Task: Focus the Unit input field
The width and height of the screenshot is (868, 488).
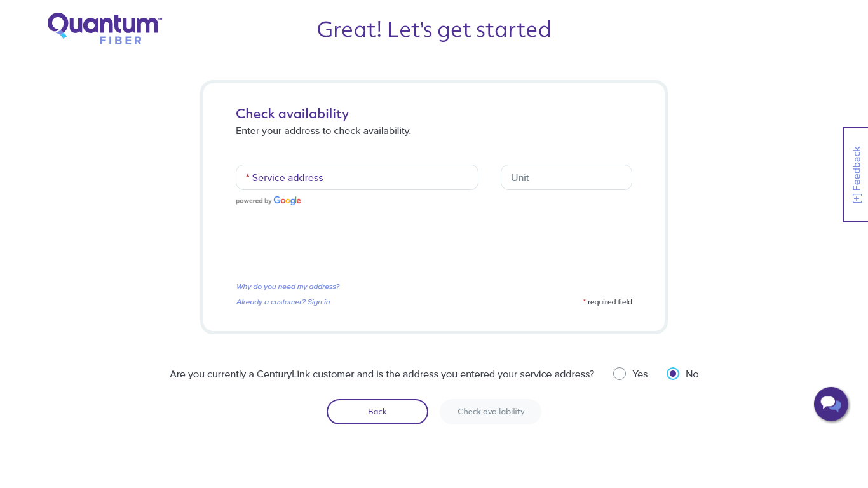Action: (x=566, y=177)
